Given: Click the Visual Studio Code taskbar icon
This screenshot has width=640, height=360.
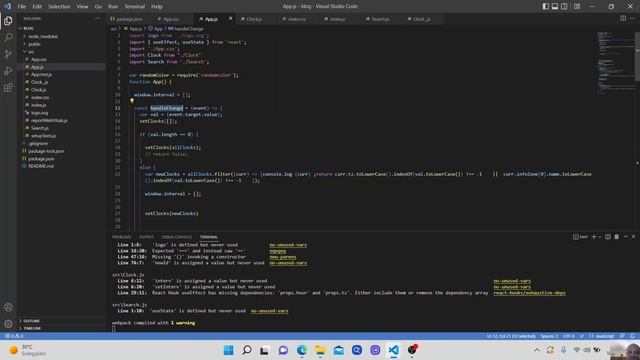Looking at the screenshot, I should click(x=393, y=350).
